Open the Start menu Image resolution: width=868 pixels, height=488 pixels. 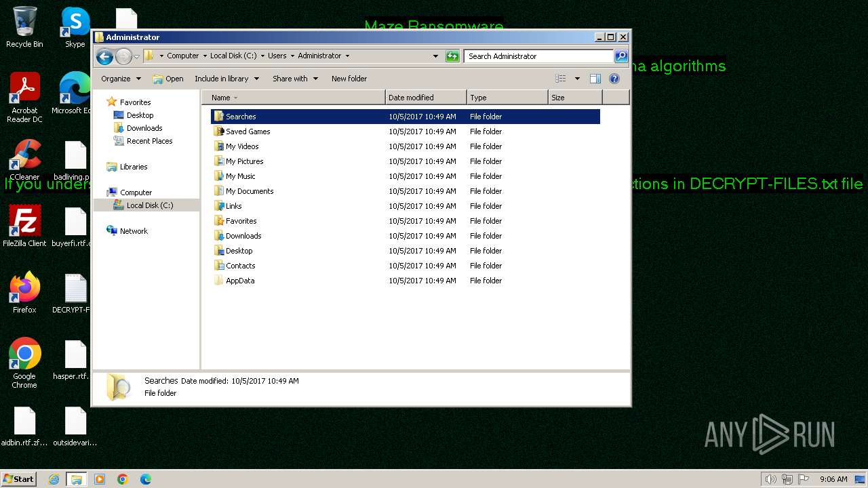pos(19,479)
